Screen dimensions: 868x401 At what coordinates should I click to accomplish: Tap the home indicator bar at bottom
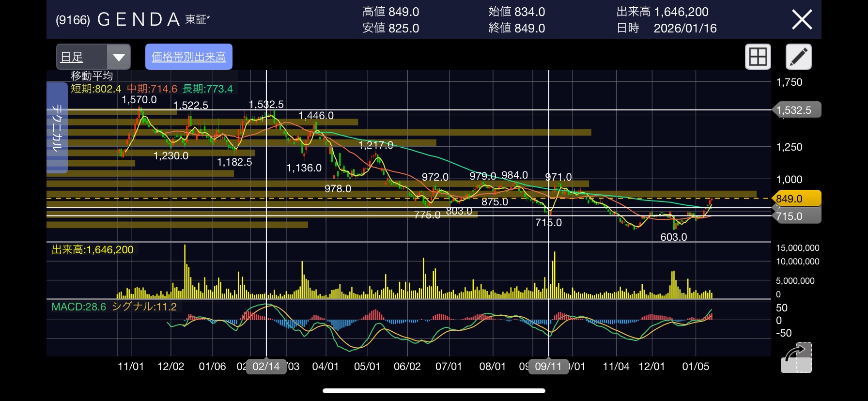(x=434, y=391)
